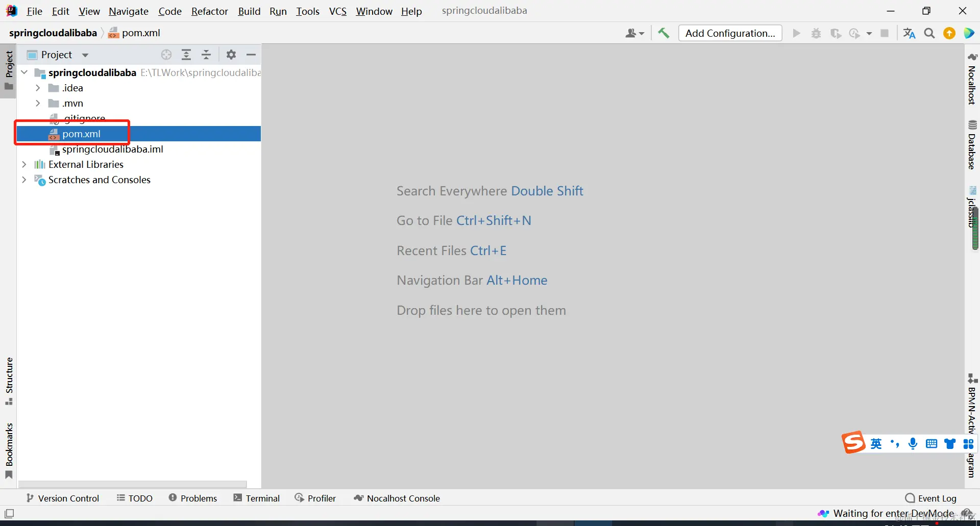This screenshot has width=980, height=526.
Task: Hide the Project tool window with the minus icon
Action: pyautogui.click(x=251, y=55)
